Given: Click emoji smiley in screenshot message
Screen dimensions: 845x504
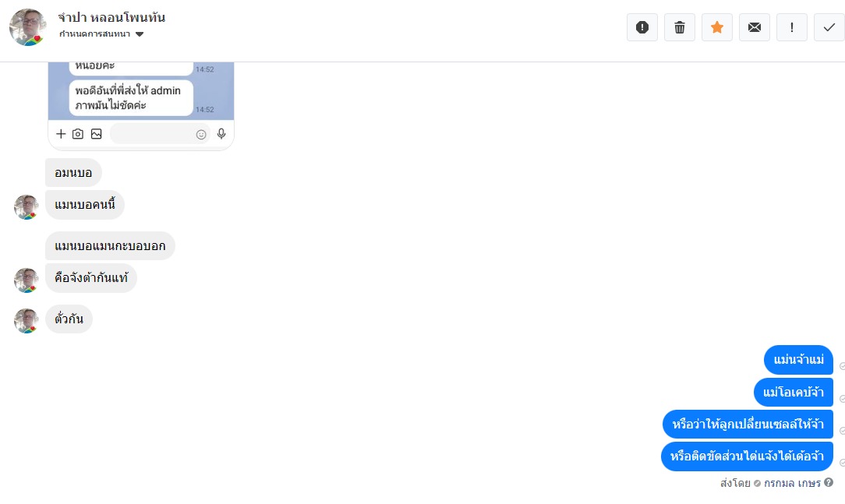Looking at the screenshot, I should (x=201, y=135).
